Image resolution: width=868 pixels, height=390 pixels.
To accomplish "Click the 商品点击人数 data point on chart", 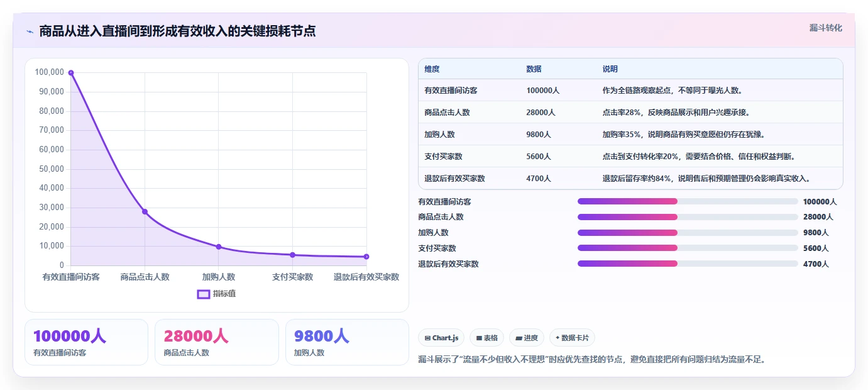I will tap(145, 211).
